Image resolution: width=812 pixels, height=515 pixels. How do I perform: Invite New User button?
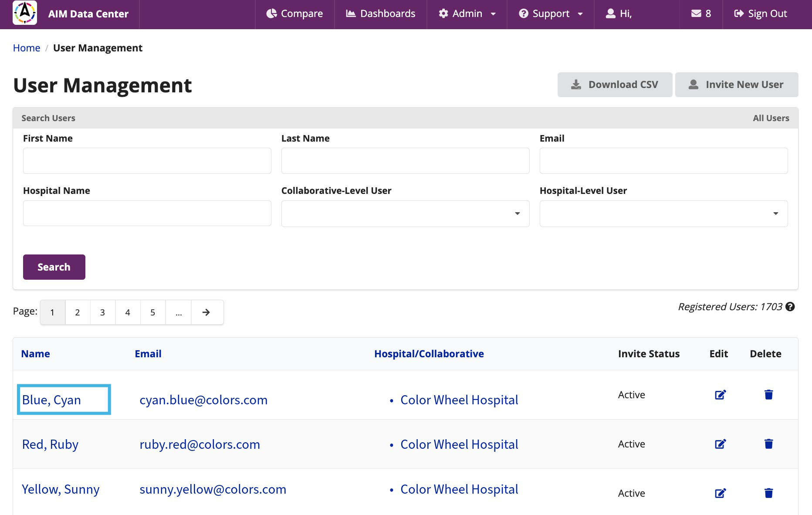click(x=737, y=85)
